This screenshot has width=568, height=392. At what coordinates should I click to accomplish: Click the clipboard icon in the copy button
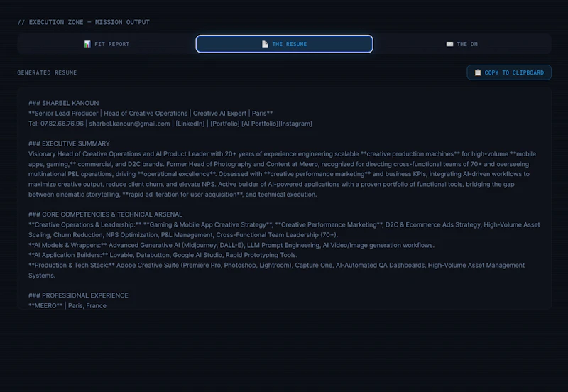tap(478, 72)
